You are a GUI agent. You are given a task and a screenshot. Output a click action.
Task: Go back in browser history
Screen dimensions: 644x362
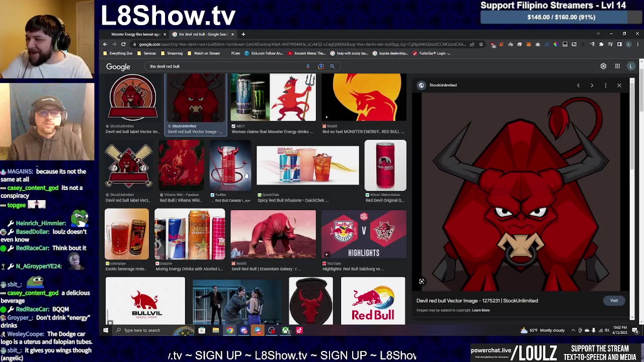105,44
